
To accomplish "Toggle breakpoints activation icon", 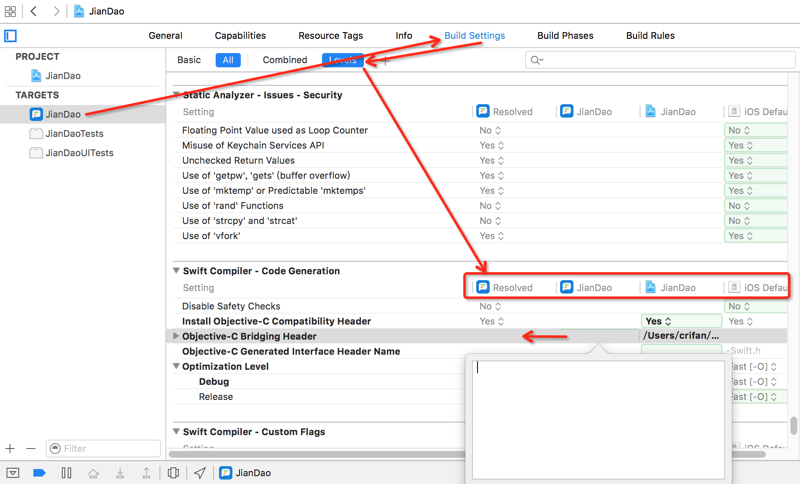I will 39,473.
